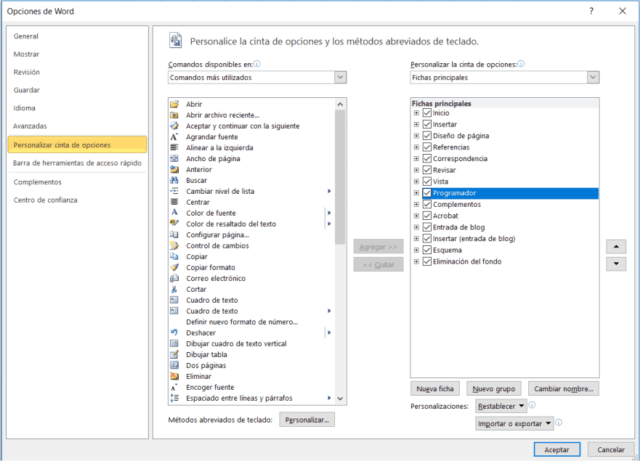Viewport: 640px width, 461px height.
Task: Click the Eliminar icon
Action: 175,376
